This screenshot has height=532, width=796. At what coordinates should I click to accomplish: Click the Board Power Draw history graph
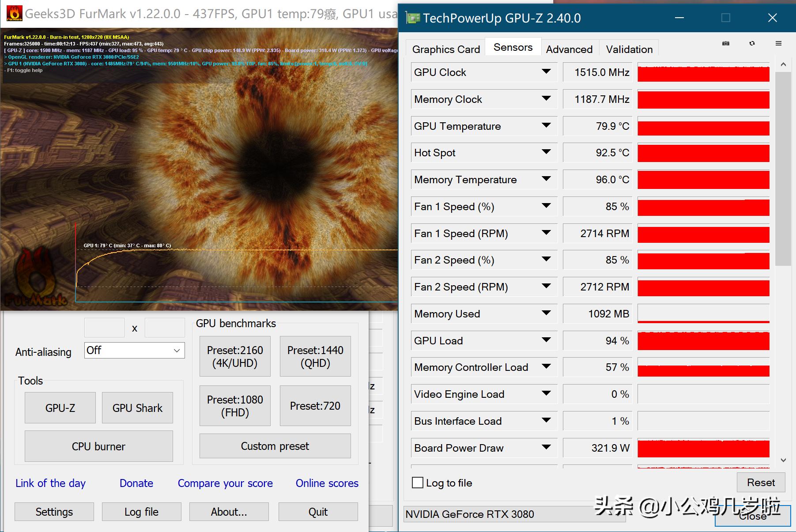coord(703,448)
